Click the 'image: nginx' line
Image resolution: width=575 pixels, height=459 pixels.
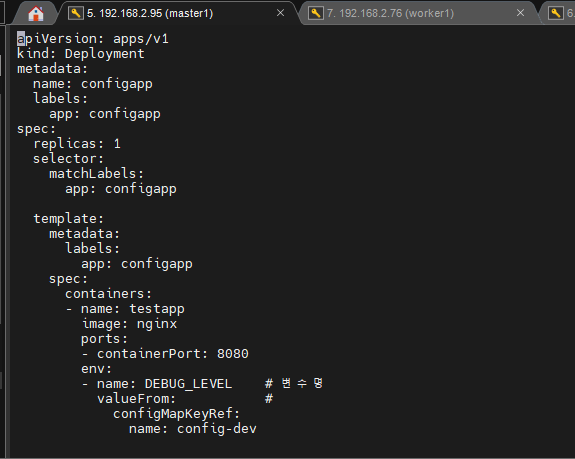pyautogui.click(x=129, y=324)
